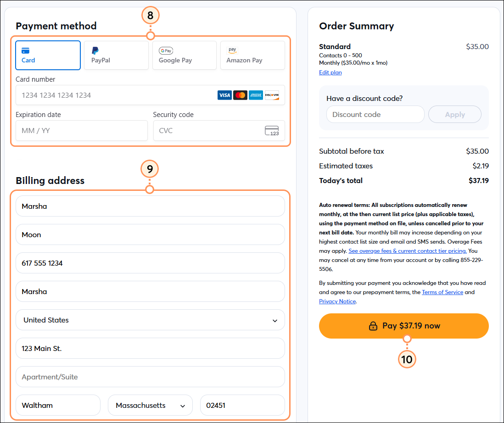Click the Amazon Pay logo icon
Screen dimensions: 504x423
(x=232, y=50)
